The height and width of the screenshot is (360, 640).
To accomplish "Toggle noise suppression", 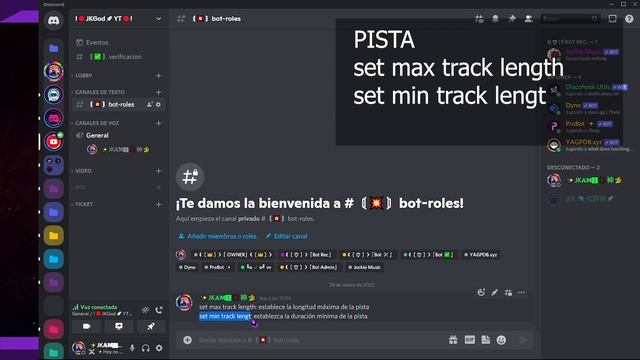I will click(145, 310).
